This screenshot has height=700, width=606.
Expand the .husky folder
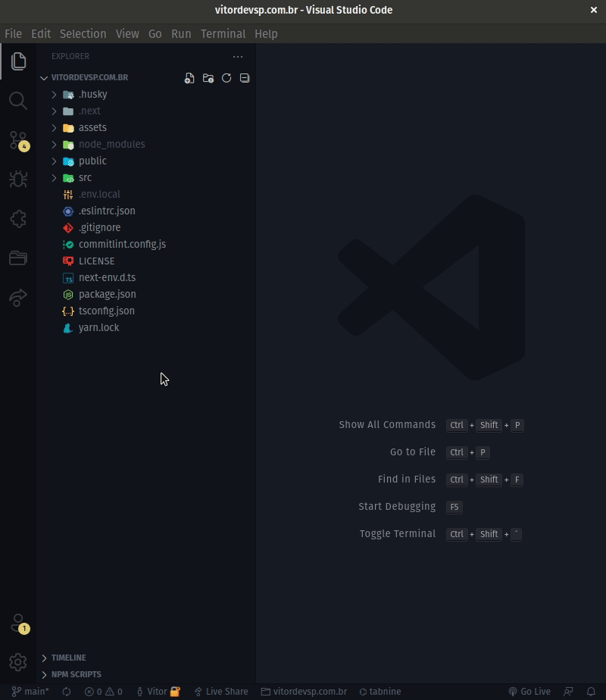(92, 94)
